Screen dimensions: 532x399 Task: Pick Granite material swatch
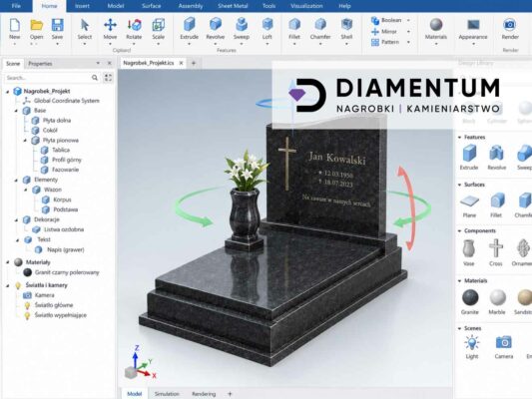tap(470, 297)
